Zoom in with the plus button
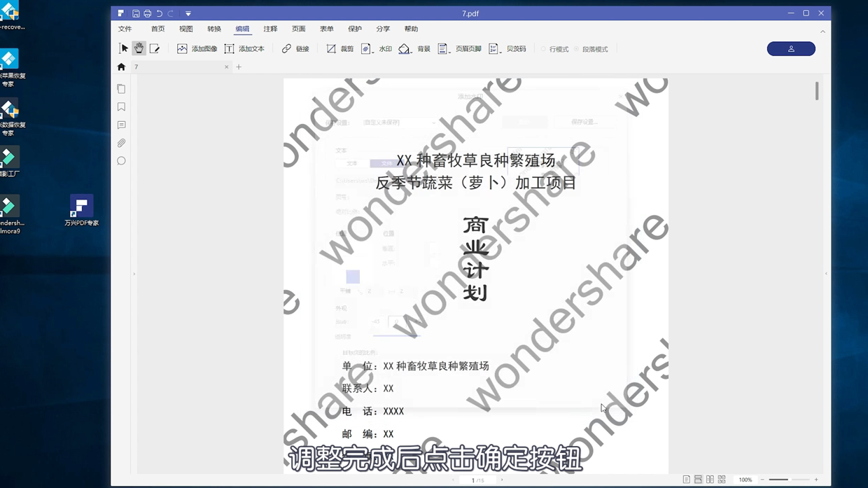 [816, 480]
